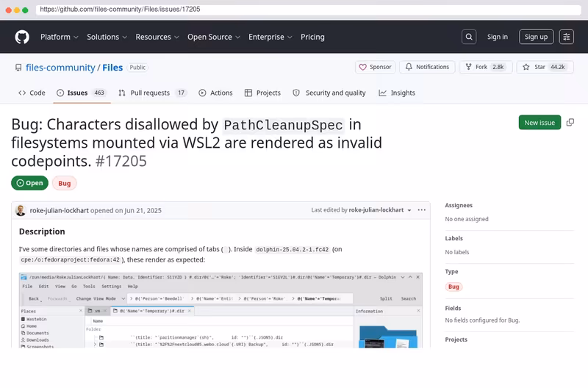Copy issue link icon beside New issue
Image resolution: width=588 pixels, height=388 pixels.
point(570,123)
